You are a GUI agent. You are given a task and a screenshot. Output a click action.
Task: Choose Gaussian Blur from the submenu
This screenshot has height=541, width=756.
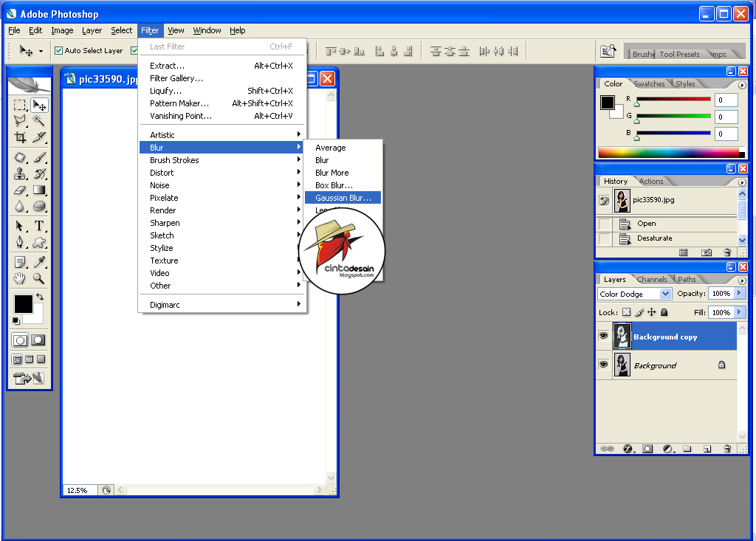343,198
